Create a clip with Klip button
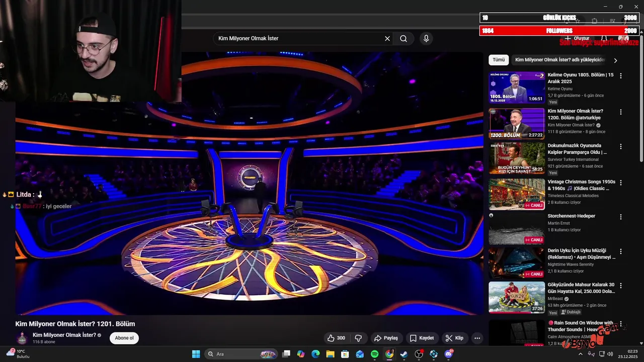The width and height of the screenshot is (644, 362). point(454,338)
